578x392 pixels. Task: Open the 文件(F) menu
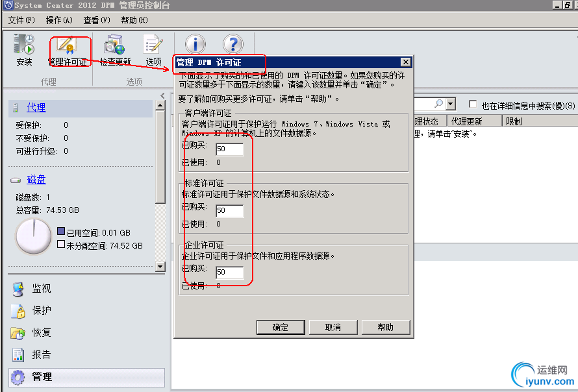(21, 20)
